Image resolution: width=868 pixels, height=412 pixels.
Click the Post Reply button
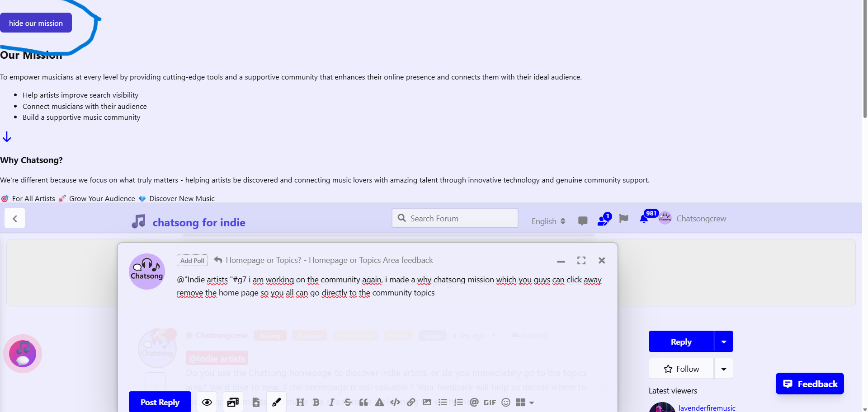[160, 402]
